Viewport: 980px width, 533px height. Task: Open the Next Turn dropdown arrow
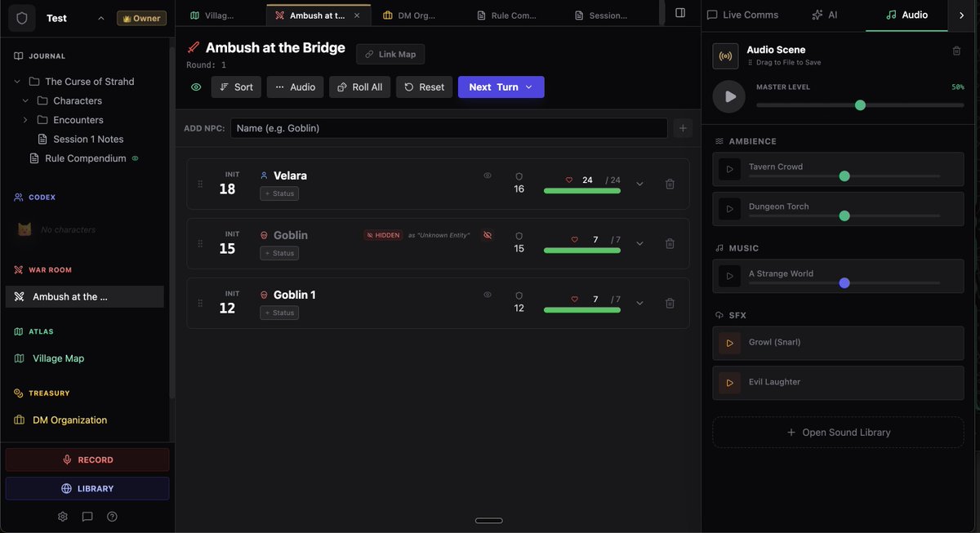(529, 87)
